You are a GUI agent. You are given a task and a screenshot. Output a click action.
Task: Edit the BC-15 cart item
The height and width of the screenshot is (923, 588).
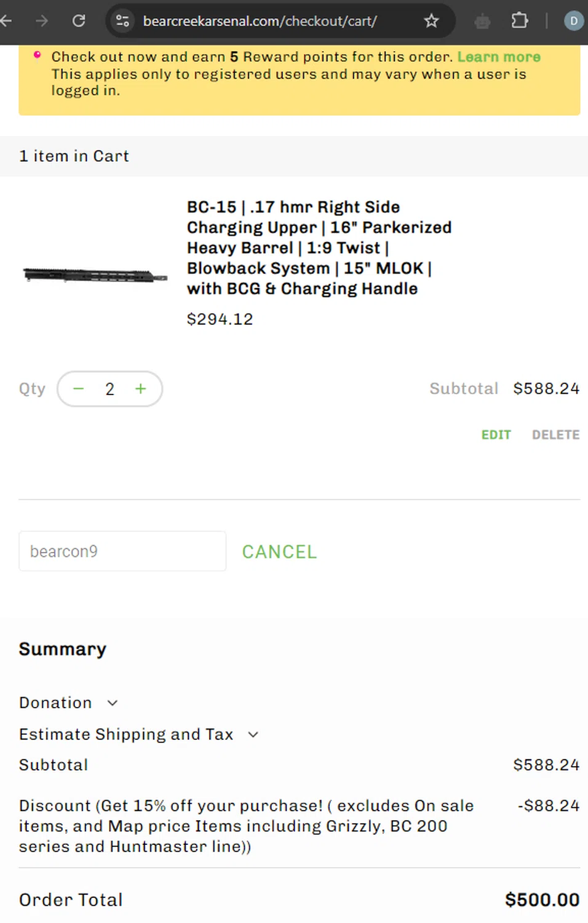pyautogui.click(x=496, y=435)
